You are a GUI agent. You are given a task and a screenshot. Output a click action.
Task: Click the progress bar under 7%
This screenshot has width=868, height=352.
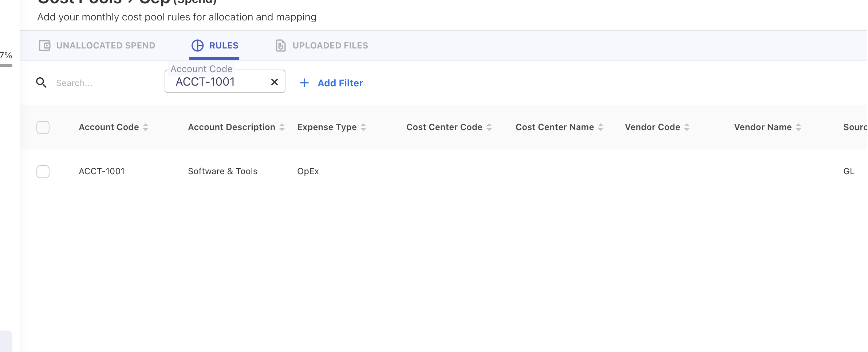pos(6,66)
